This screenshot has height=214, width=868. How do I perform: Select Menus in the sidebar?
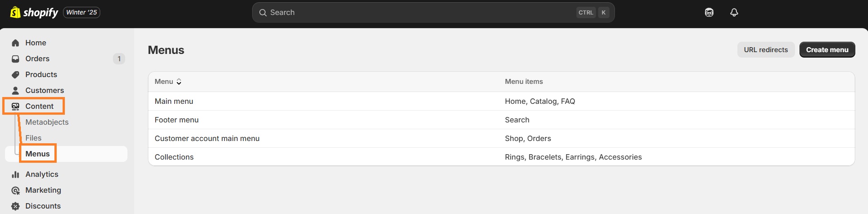(38, 154)
